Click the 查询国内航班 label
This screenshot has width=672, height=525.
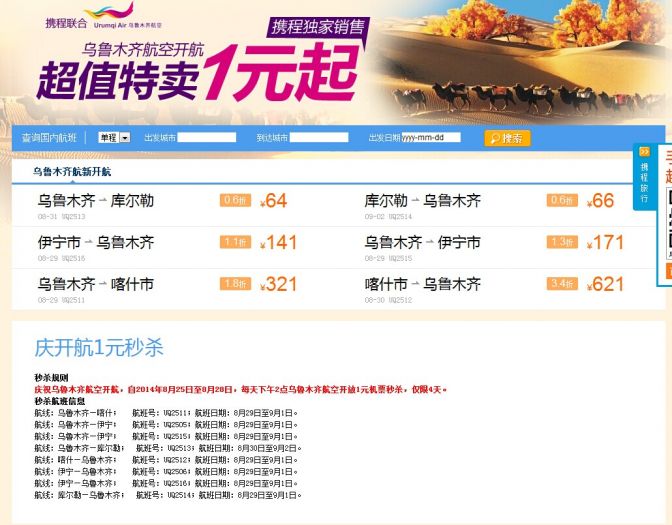[x=49, y=138]
